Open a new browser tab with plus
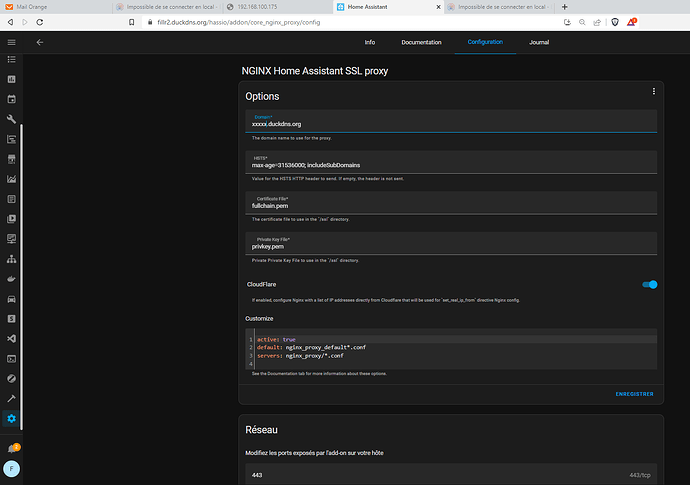This screenshot has height=485, width=690. pyautogui.click(x=565, y=7)
